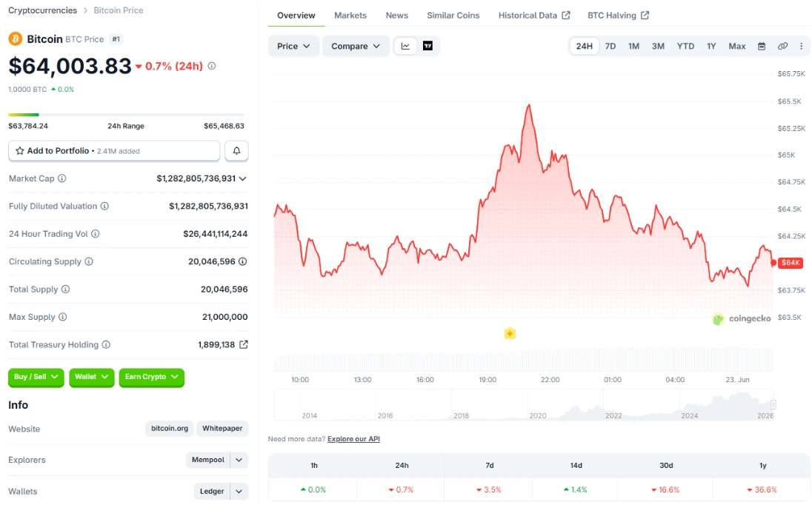
Task: Open Circulating Supply label info icon
Action: tap(89, 262)
